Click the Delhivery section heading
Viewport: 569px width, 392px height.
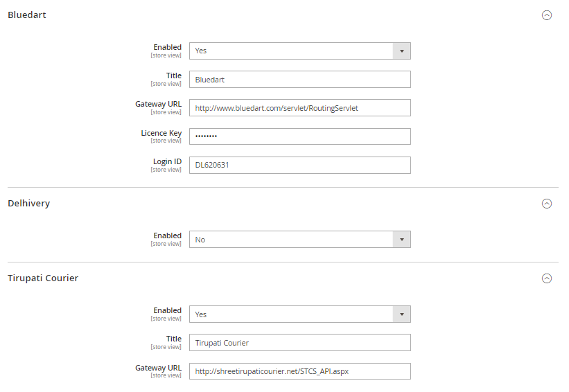[28, 204]
